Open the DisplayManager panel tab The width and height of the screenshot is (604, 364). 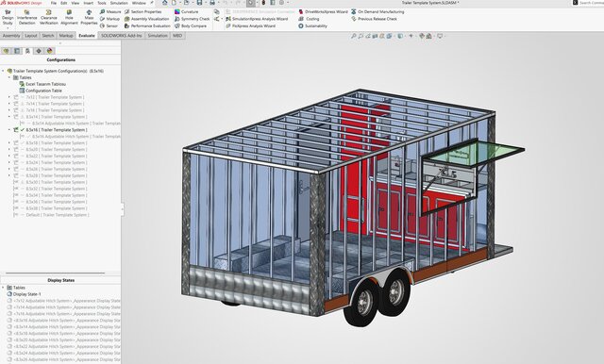coord(50,51)
